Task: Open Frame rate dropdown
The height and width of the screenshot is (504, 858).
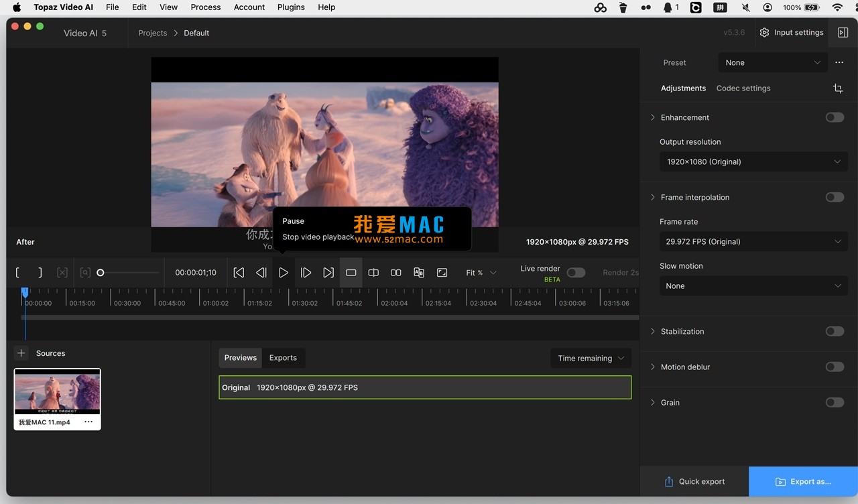Action: point(753,241)
